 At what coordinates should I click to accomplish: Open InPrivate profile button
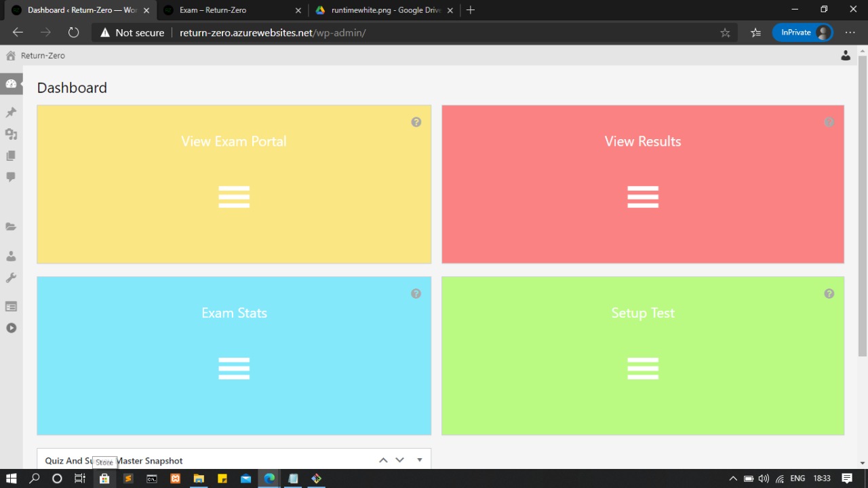tap(803, 33)
